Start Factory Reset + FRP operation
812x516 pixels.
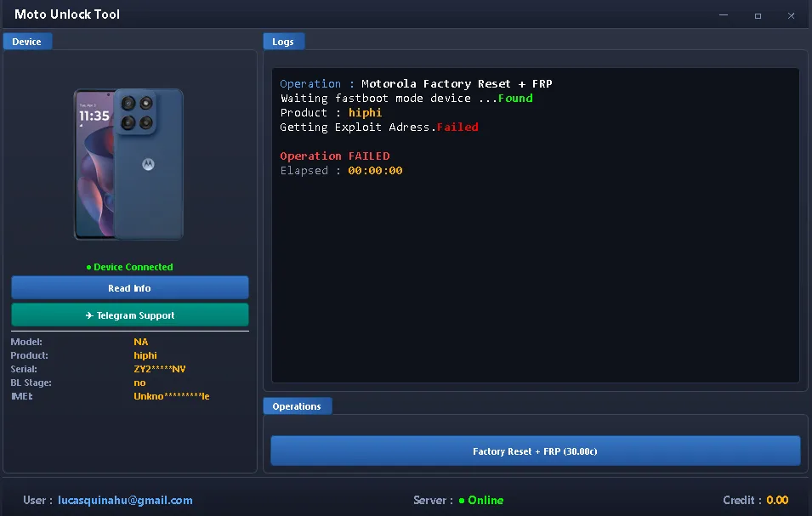coord(535,451)
